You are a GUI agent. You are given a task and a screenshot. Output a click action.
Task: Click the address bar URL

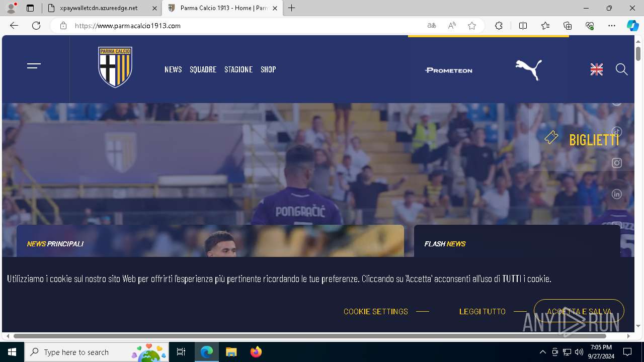point(127,26)
